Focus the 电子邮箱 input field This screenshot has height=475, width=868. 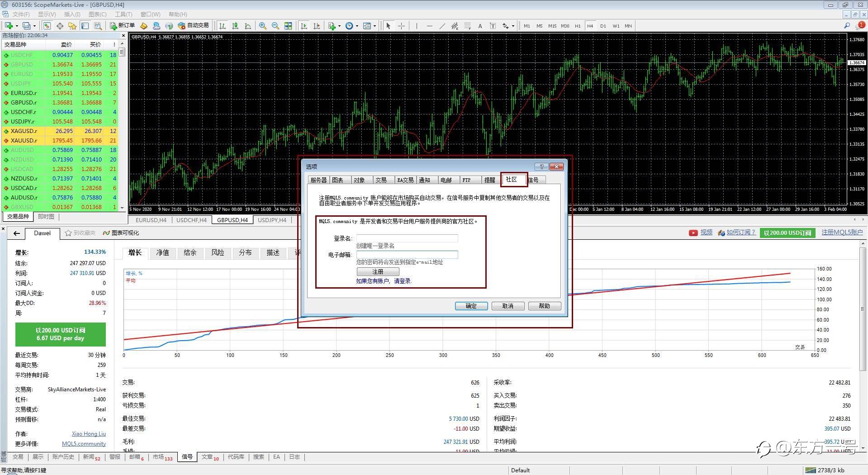(x=407, y=255)
